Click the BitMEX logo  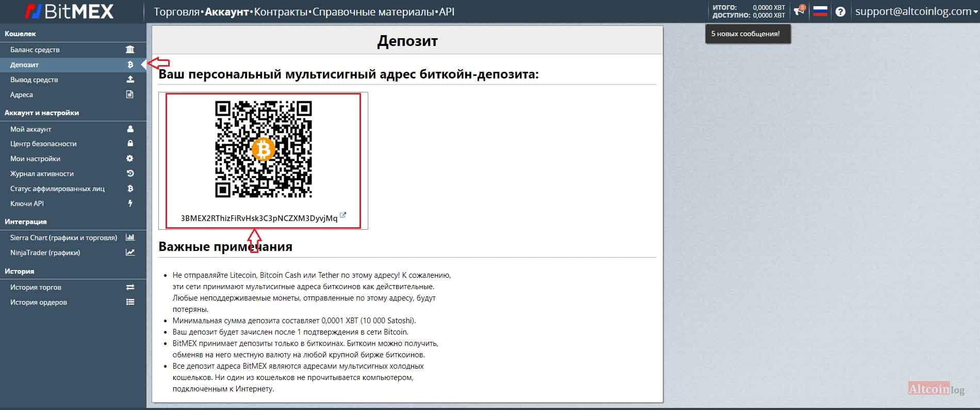coord(69,11)
